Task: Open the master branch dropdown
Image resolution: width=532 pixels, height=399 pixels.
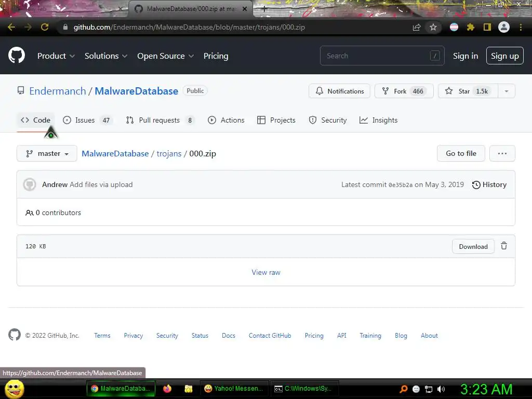Action: click(47, 154)
